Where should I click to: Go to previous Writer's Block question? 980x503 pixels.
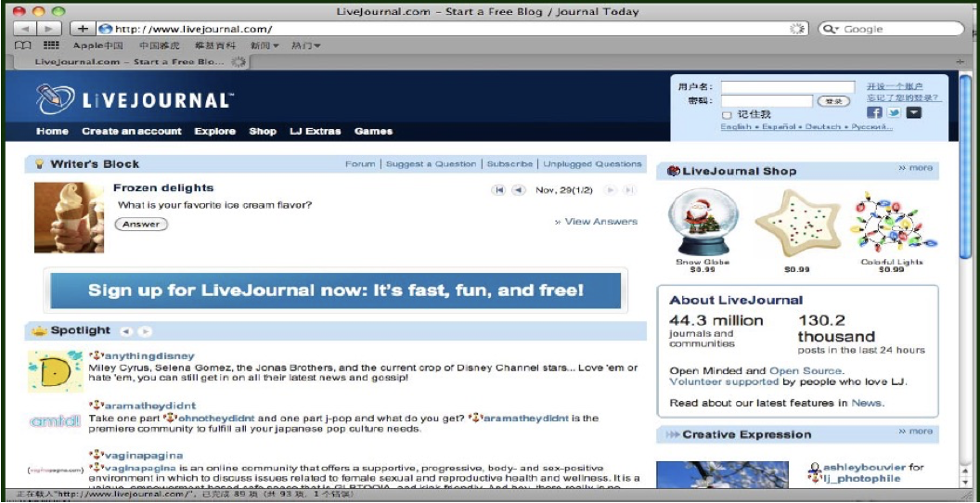(x=518, y=190)
